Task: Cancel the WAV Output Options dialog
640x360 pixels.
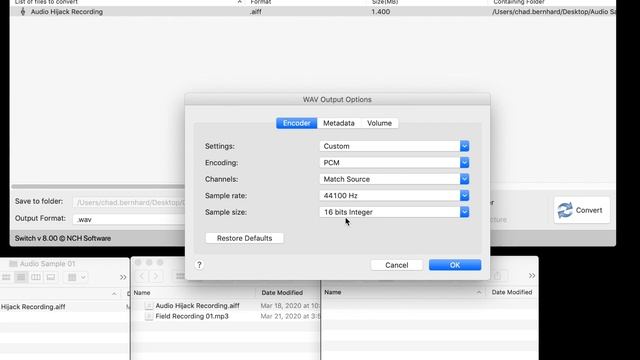Action: pyautogui.click(x=397, y=265)
